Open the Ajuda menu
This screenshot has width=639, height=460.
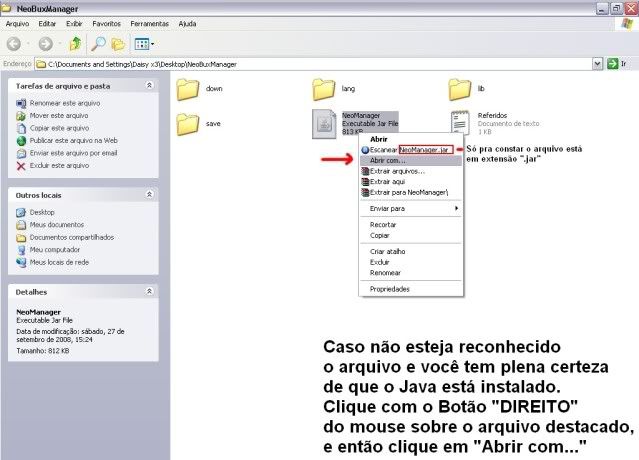pyautogui.click(x=187, y=24)
